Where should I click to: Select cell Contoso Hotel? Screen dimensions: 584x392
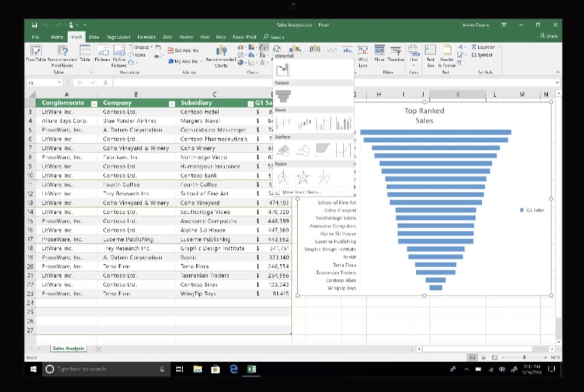click(214, 111)
